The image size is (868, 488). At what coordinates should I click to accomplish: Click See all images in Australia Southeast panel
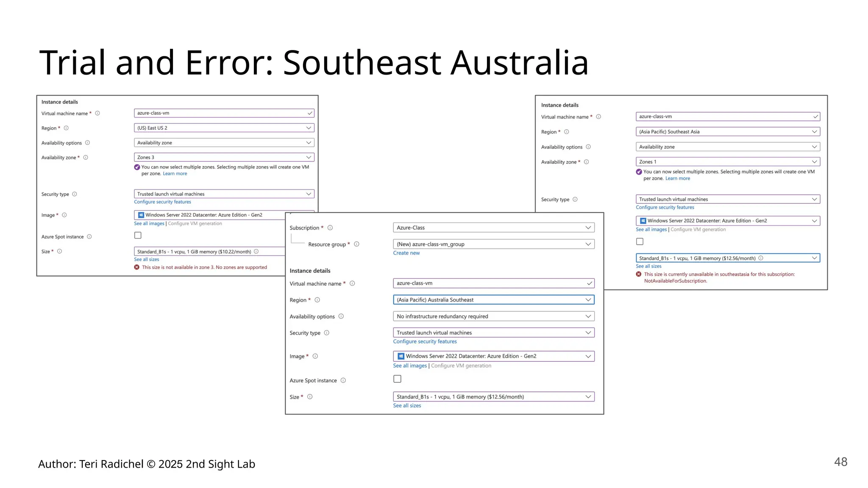coord(409,366)
